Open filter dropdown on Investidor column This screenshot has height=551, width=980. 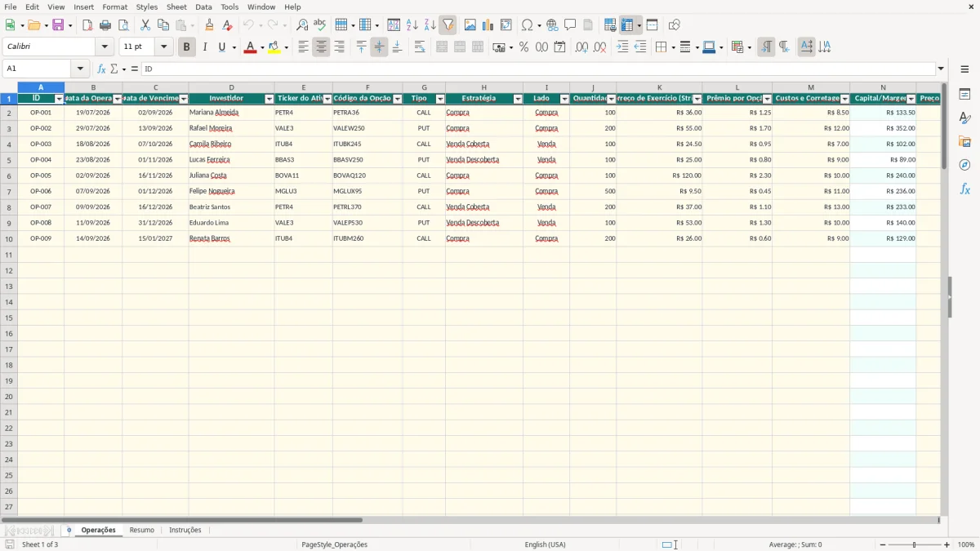pos(269,99)
